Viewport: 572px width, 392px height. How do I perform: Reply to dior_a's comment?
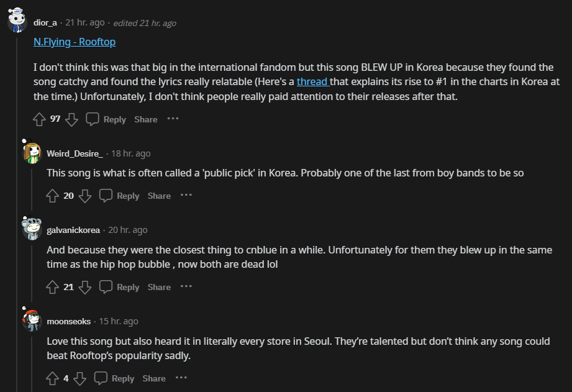(106, 119)
